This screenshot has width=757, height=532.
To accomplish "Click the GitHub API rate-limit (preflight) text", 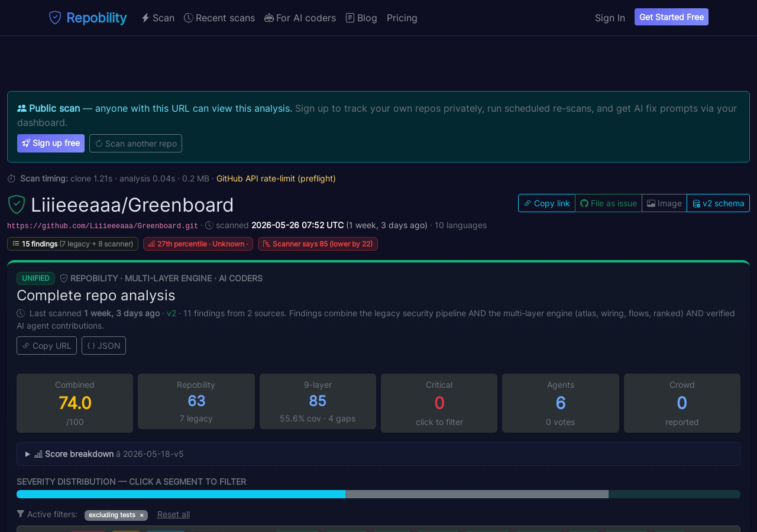I will (276, 179).
